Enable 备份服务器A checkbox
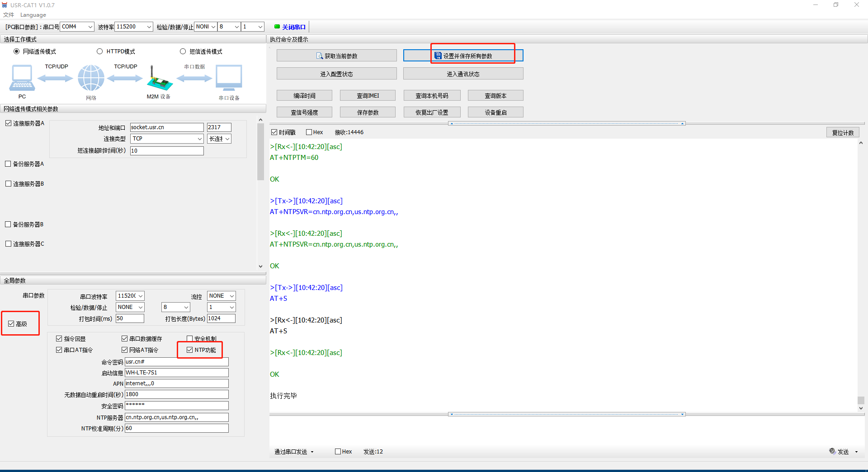The image size is (868, 472). click(8, 164)
